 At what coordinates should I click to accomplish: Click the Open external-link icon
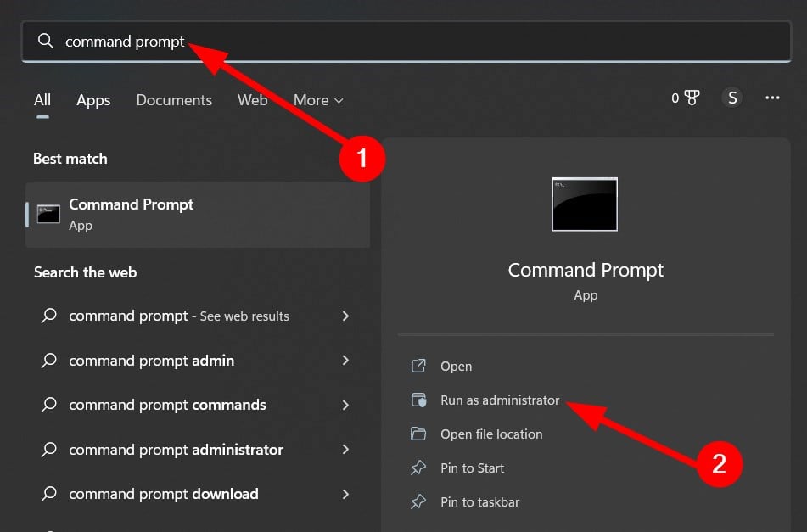pyautogui.click(x=418, y=366)
